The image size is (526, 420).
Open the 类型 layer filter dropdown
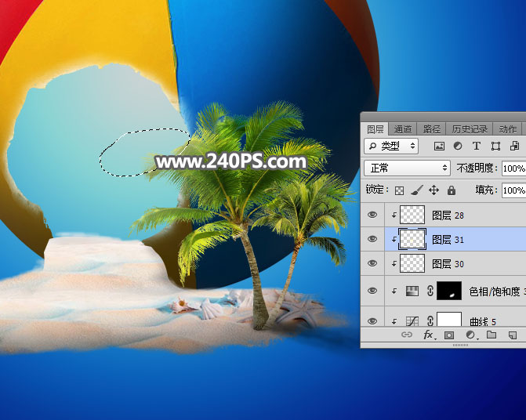coord(391,146)
